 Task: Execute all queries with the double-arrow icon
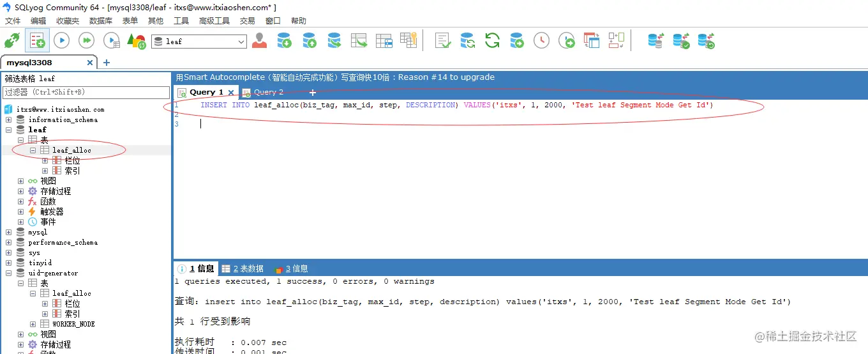[86, 41]
